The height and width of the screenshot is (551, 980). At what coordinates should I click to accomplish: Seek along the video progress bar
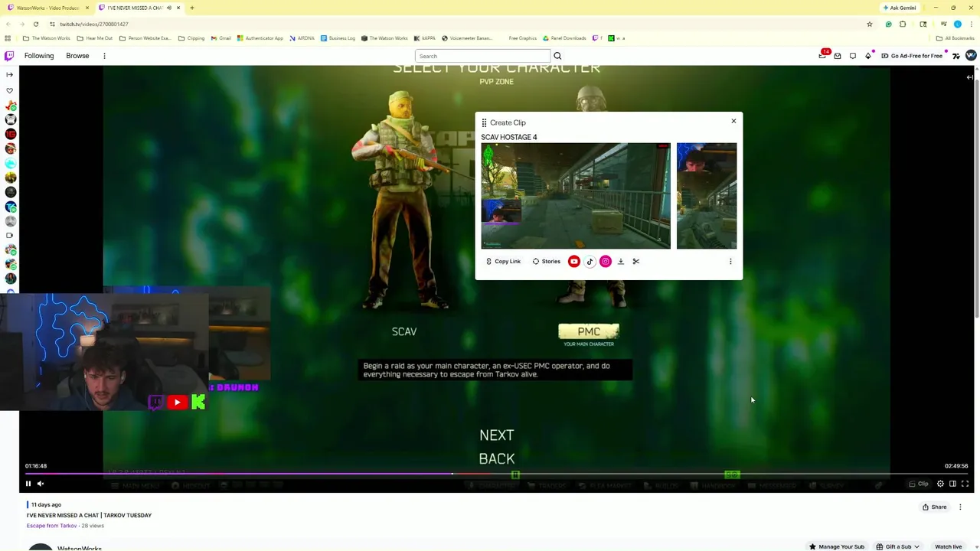[496, 474]
